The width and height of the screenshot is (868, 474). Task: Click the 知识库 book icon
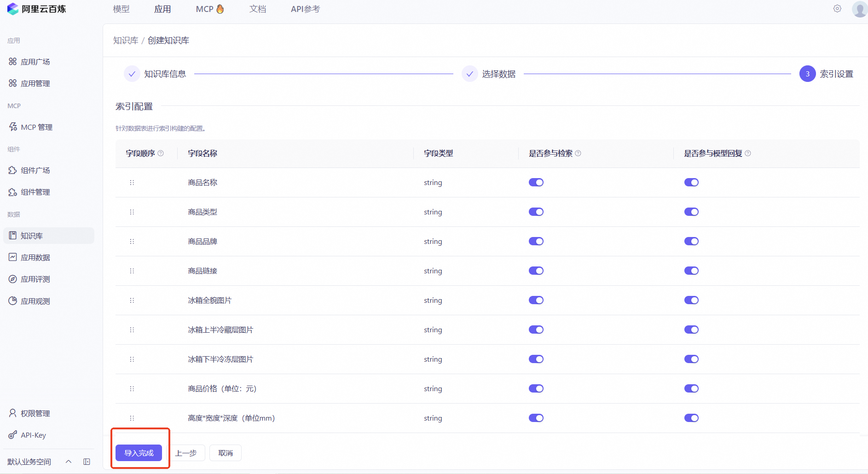point(12,236)
